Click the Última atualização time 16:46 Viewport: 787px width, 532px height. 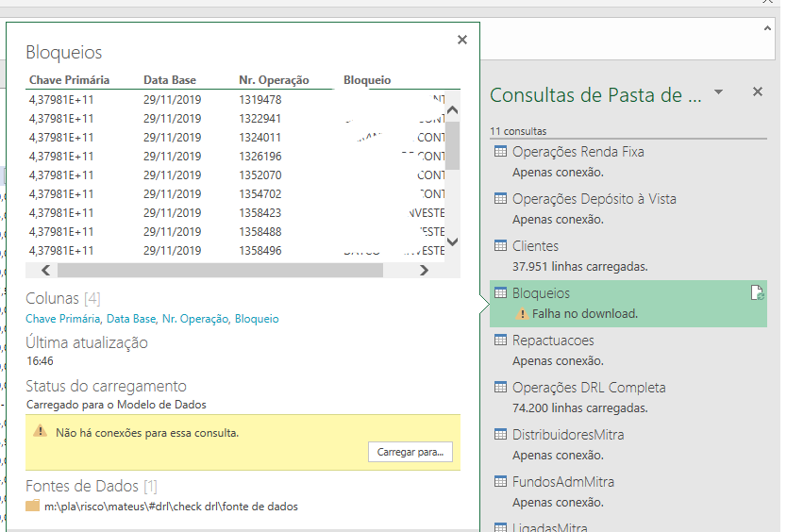(x=40, y=361)
